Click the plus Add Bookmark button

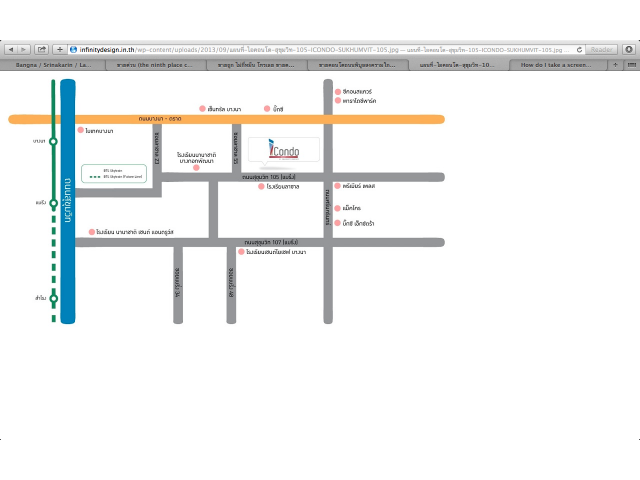pyautogui.click(x=60, y=48)
